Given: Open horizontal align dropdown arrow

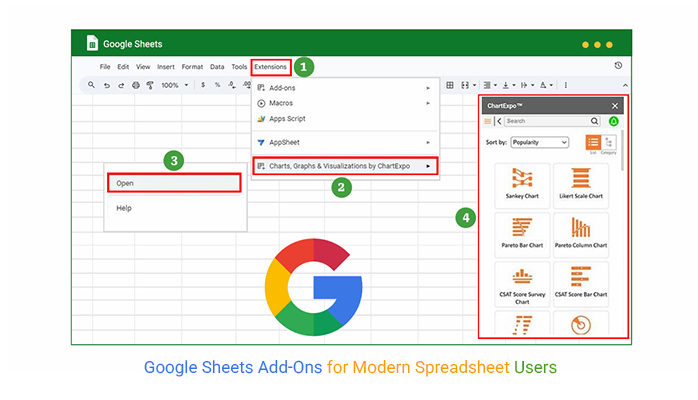Looking at the screenshot, I should tap(495, 85).
